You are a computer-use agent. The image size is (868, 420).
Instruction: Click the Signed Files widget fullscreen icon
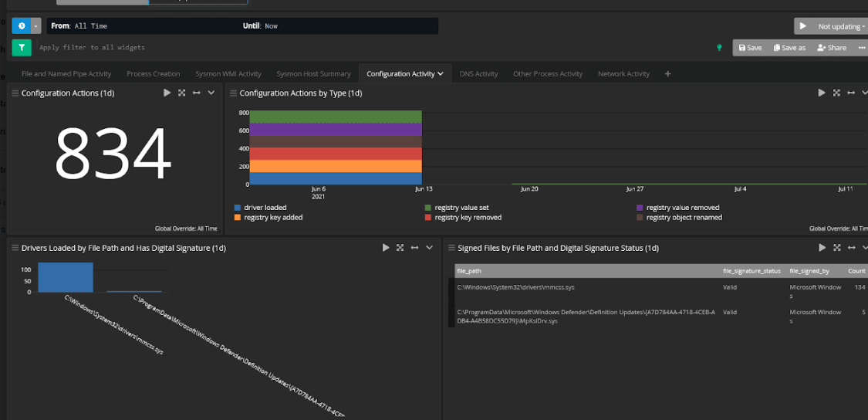836,248
